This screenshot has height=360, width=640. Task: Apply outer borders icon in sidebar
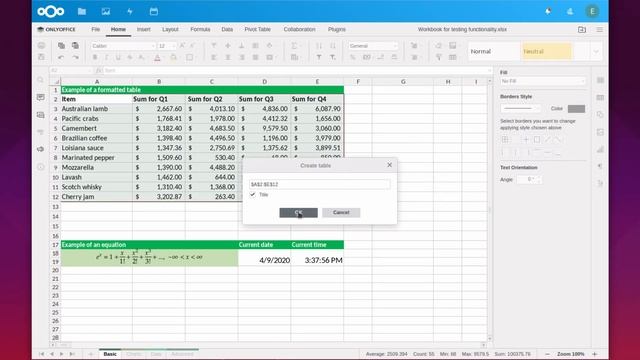pos(537,140)
